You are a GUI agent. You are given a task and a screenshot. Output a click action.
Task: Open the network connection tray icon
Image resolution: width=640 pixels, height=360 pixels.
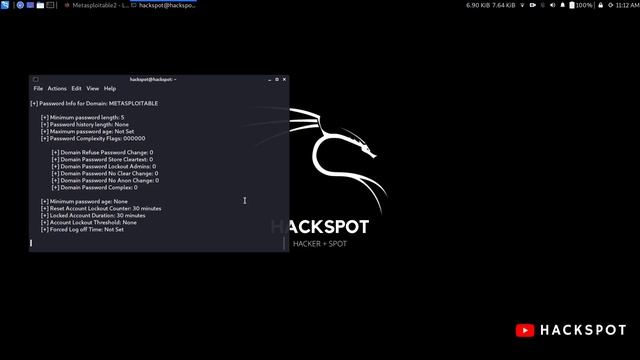[x=522, y=5]
